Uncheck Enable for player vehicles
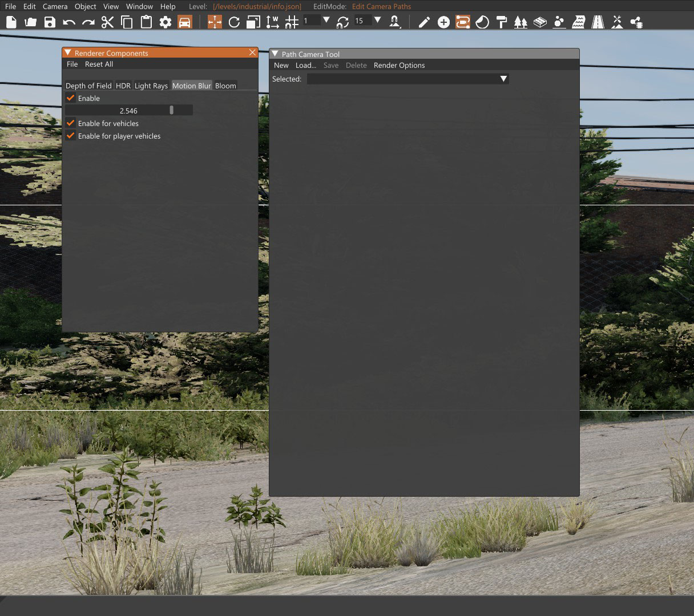 [x=71, y=136]
